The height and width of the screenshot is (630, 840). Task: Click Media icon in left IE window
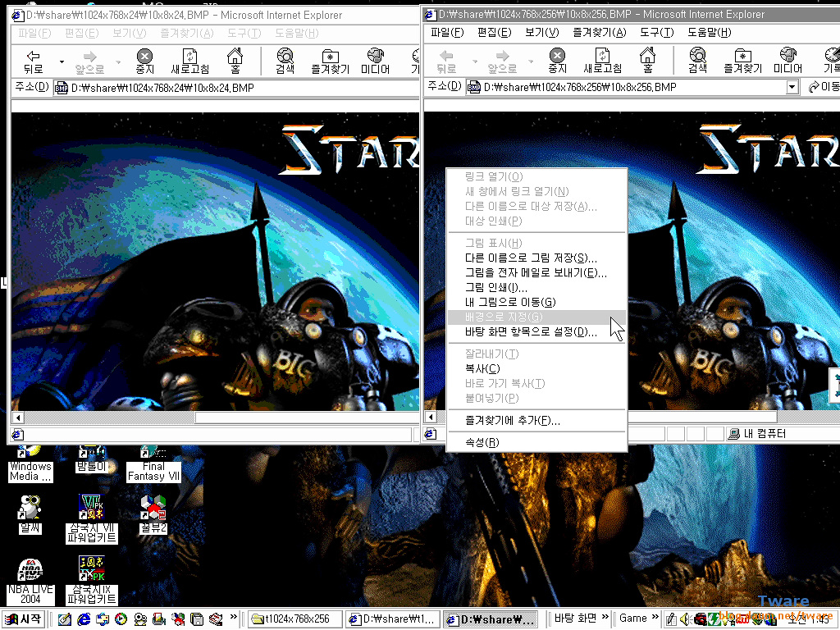375,62
